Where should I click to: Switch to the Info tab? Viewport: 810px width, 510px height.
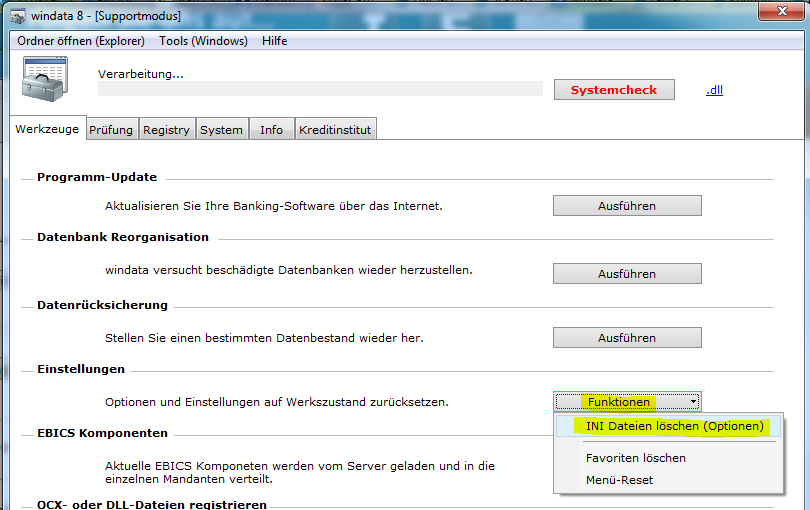[x=271, y=130]
